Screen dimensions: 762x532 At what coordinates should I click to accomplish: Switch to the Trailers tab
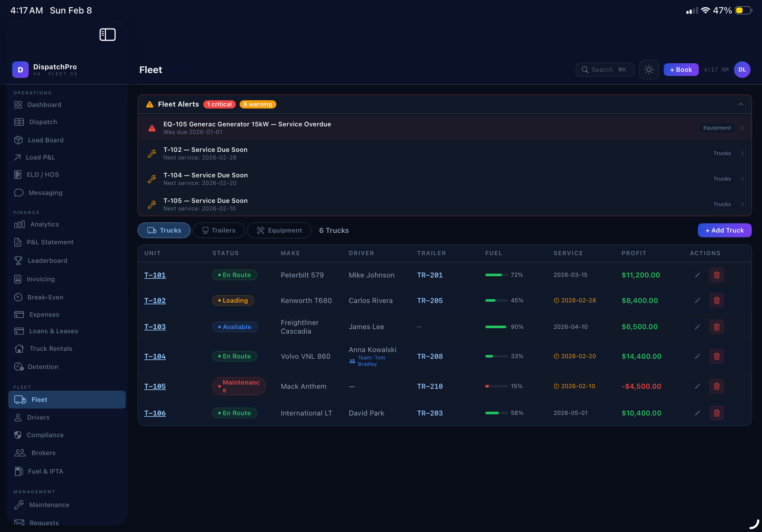(x=219, y=230)
